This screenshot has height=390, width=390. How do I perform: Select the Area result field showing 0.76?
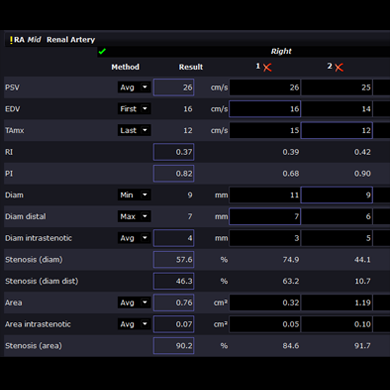coord(174,303)
